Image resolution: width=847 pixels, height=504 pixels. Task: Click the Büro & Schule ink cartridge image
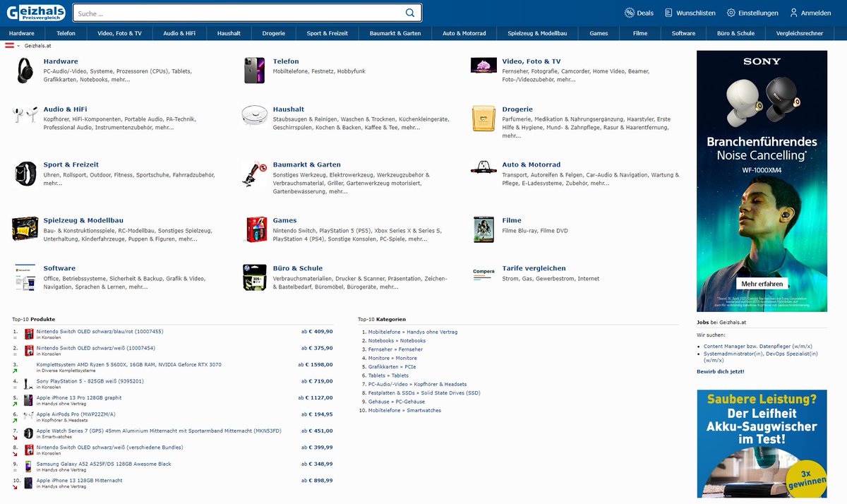tap(254, 277)
